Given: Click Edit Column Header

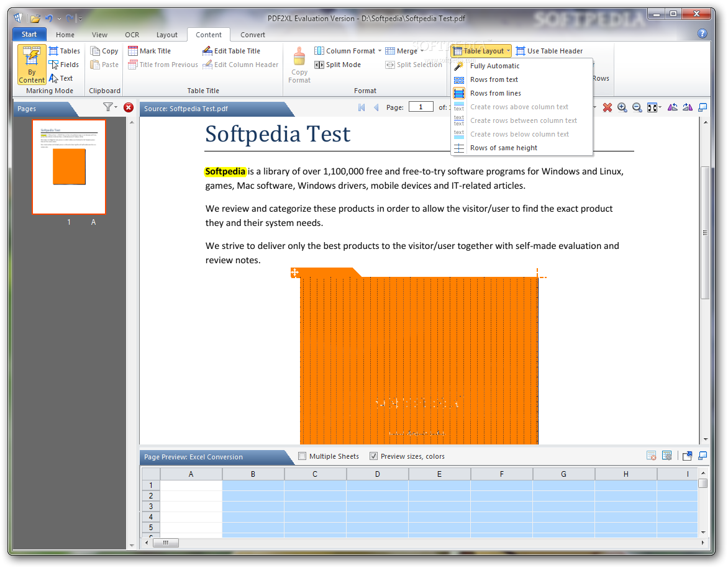Looking at the screenshot, I should [240, 65].
